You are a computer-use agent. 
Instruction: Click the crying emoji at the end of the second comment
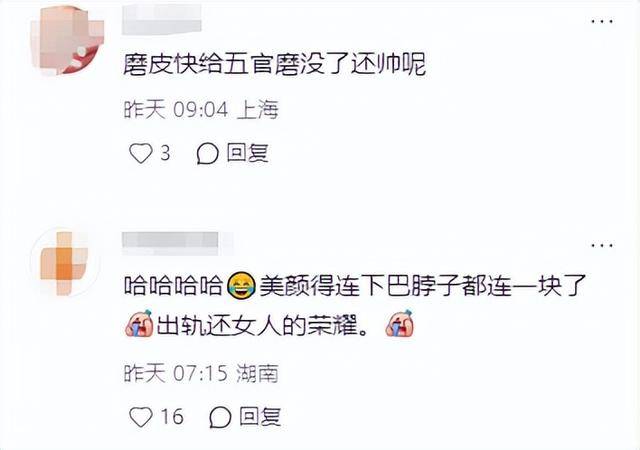[x=400, y=323]
